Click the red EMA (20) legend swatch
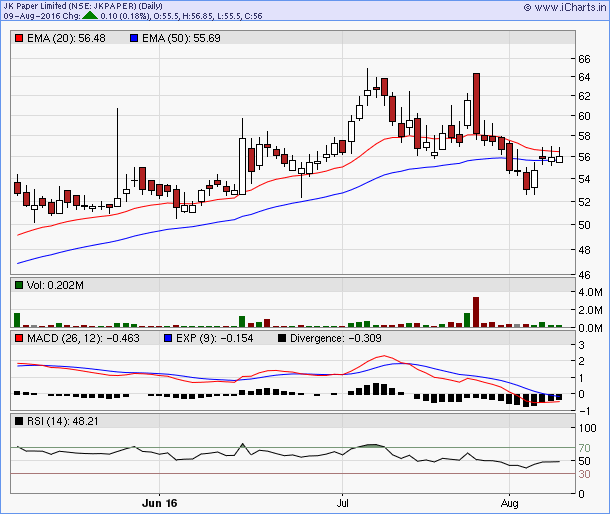This screenshot has width=610, height=514. (x=19, y=39)
